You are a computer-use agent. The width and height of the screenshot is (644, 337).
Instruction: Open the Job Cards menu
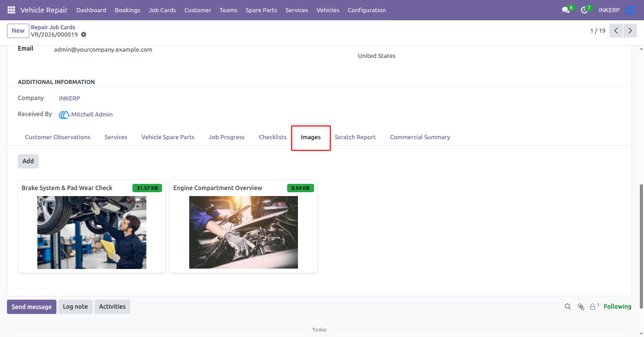(x=162, y=10)
